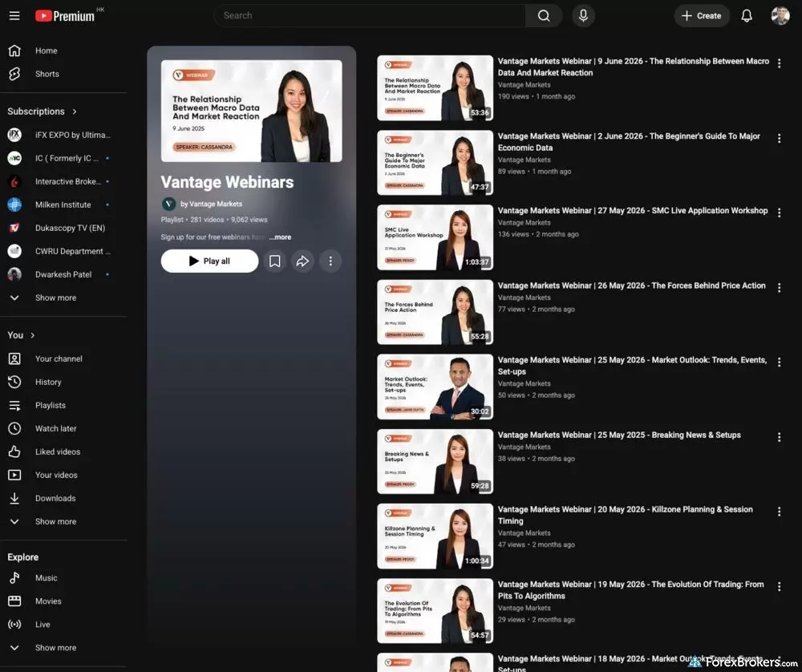
Task: Start voice search with microphone icon
Action: (583, 16)
